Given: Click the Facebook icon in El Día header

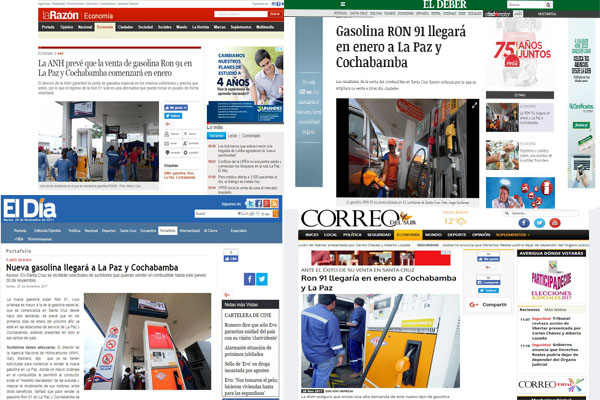Looking at the screenshot, I should point(259,204).
